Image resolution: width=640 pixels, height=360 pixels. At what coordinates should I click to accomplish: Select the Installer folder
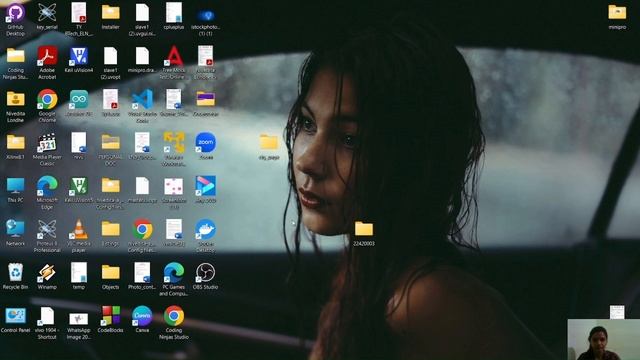111,12
